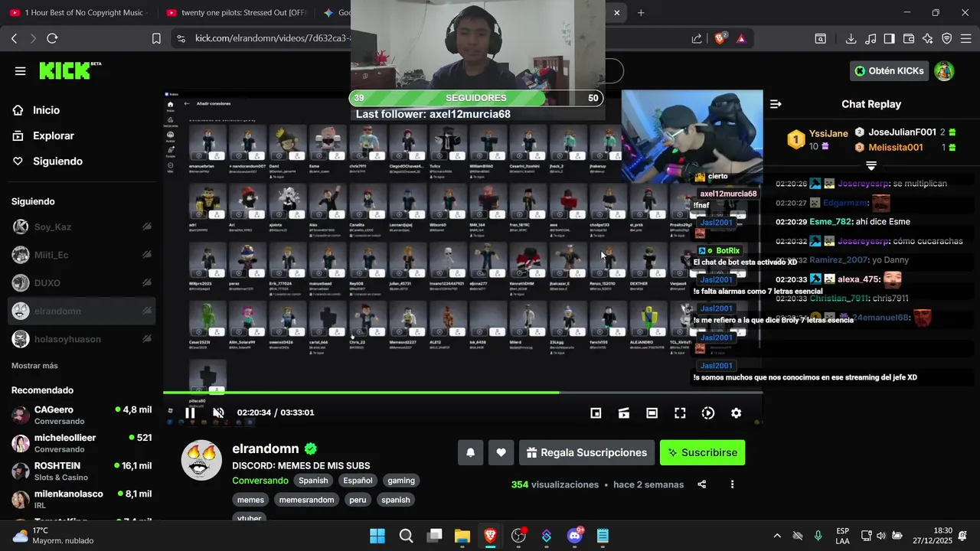
Task: Open a new browser tab
Action: pyautogui.click(x=641, y=12)
